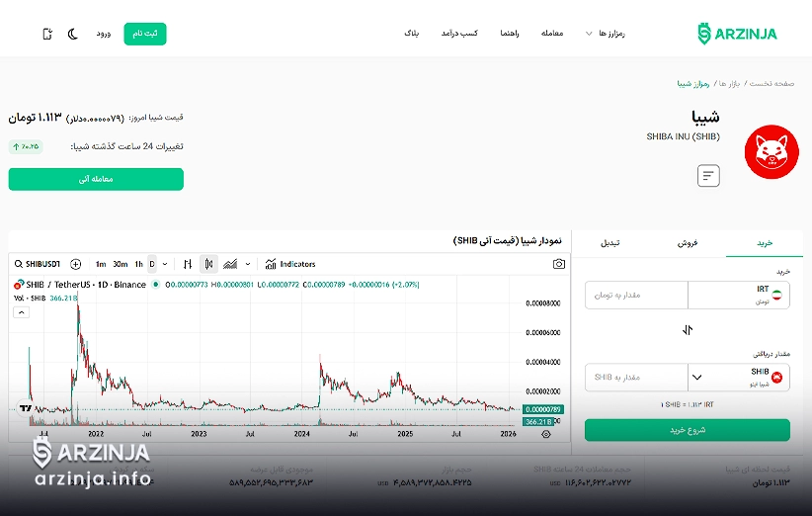Take a chart snapshot with the camera icon
The width and height of the screenshot is (812, 516).
coord(559,264)
